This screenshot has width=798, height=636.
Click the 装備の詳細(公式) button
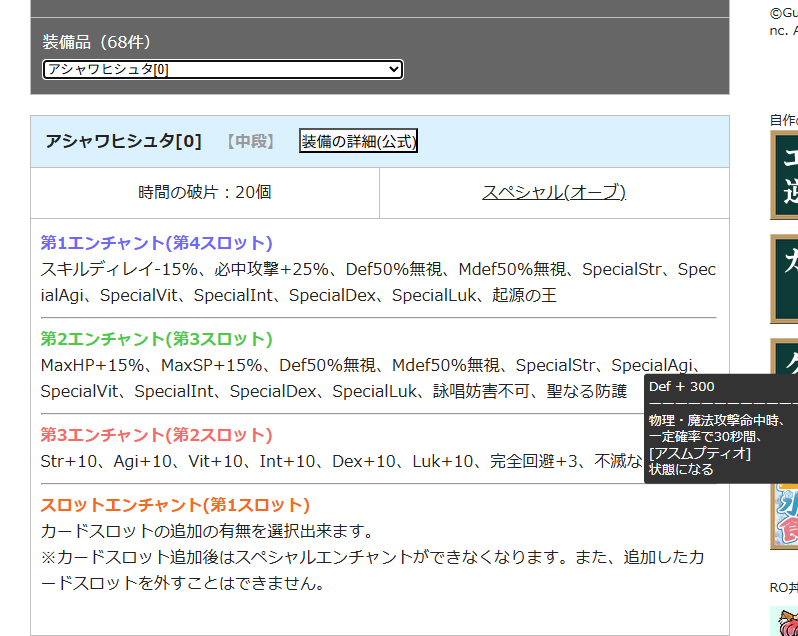coord(358,141)
